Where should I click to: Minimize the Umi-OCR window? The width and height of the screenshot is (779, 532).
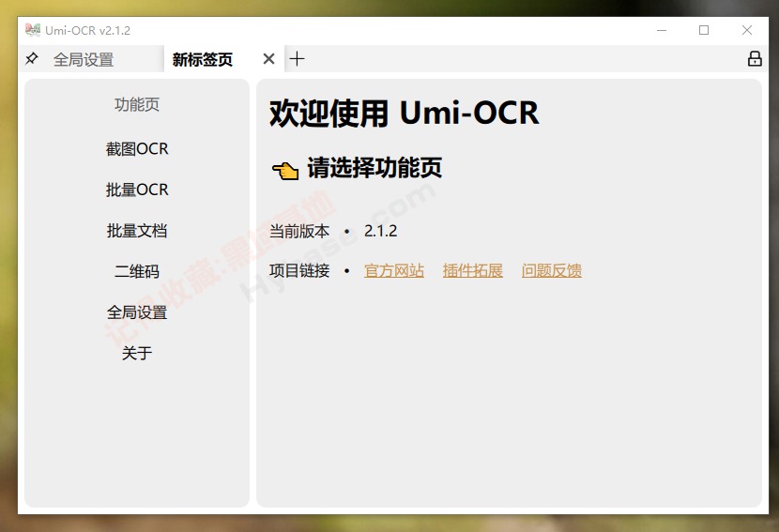[662, 30]
